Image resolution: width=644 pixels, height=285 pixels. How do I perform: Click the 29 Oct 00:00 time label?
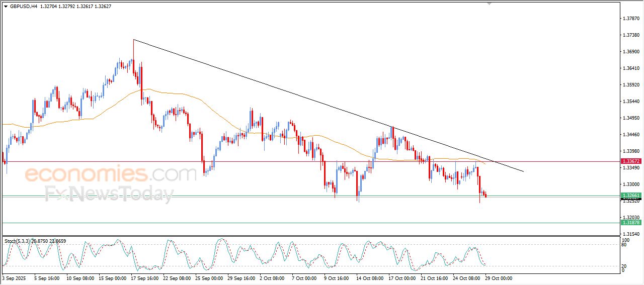499,277
